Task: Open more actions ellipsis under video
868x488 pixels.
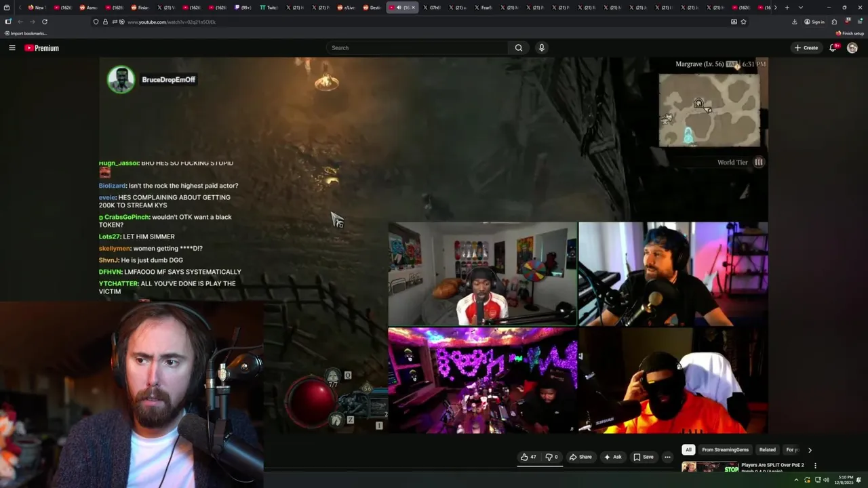Action: pyautogui.click(x=667, y=457)
